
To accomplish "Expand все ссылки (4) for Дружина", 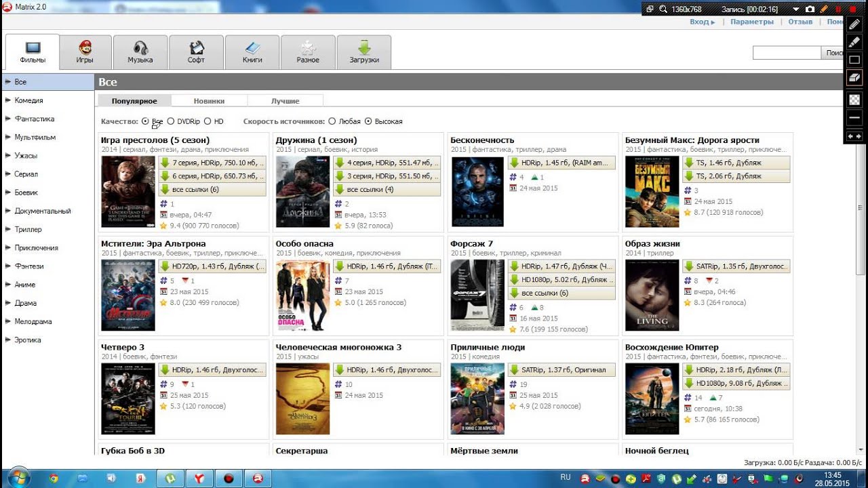I will tap(387, 190).
